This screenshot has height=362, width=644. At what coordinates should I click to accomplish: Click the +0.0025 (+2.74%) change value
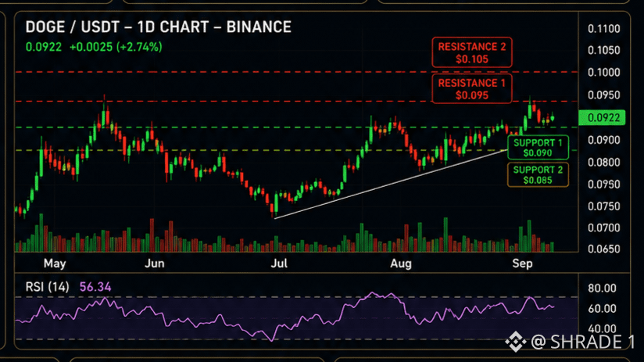click(116, 47)
